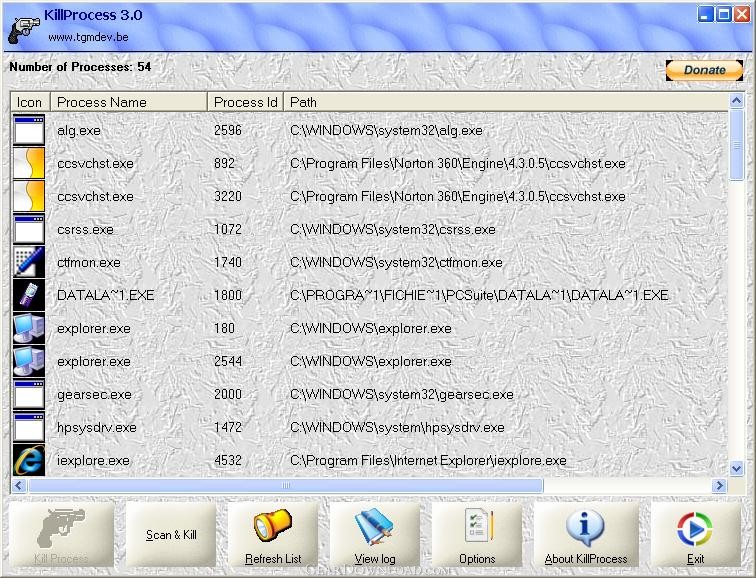Click the Donate button
The height and width of the screenshot is (578, 756).
pyautogui.click(x=704, y=70)
